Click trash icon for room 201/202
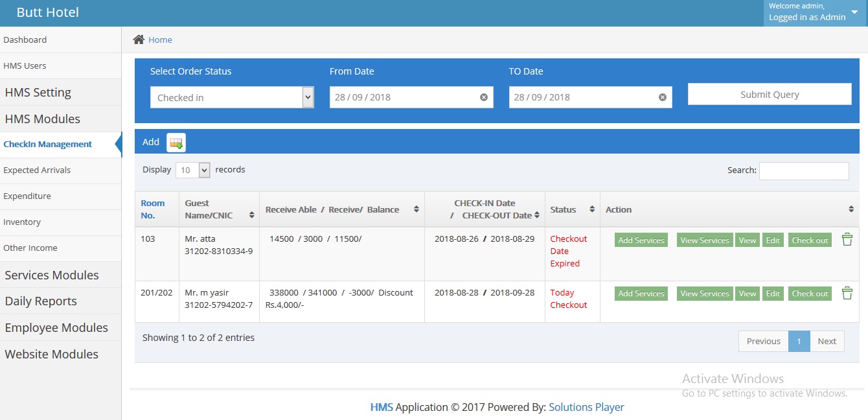This screenshot has width=868, height=420. pos(847,293)
